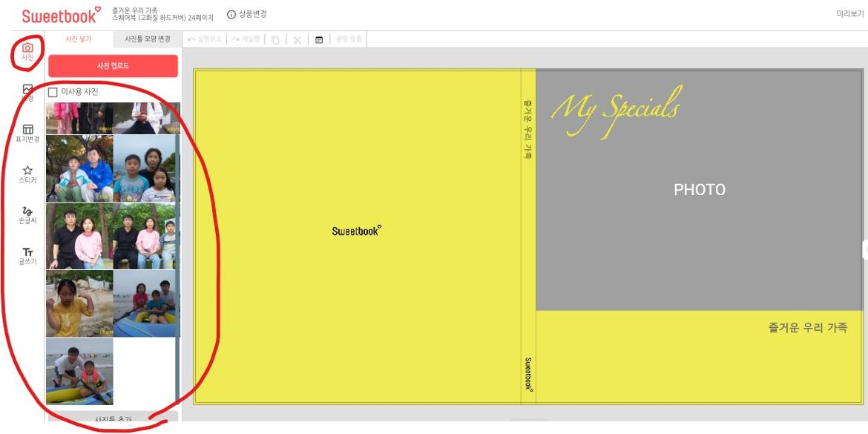Switch to the 사진틀 모양 변경 tab

[147, 39]
